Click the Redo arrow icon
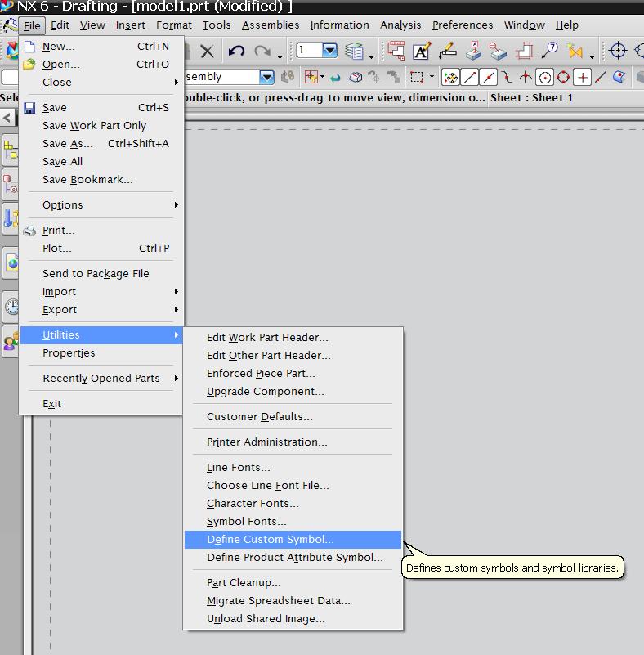Screen dimensions: 644x655 click(262, 52)
